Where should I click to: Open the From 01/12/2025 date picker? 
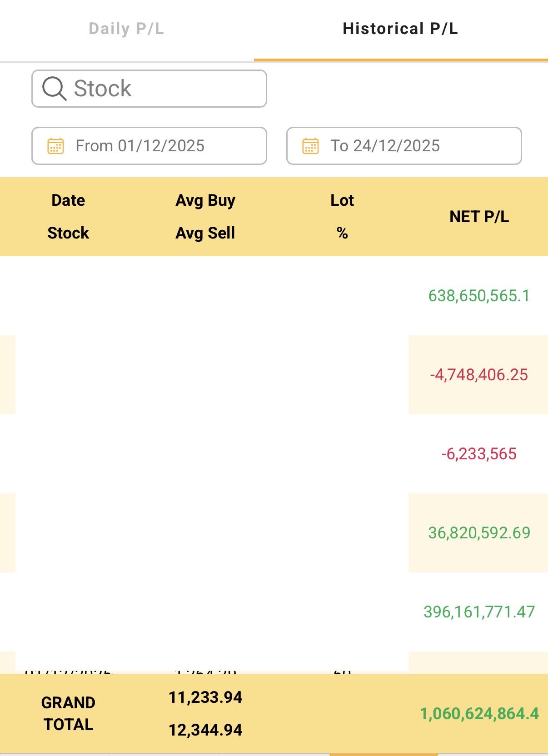pos(149,146)
